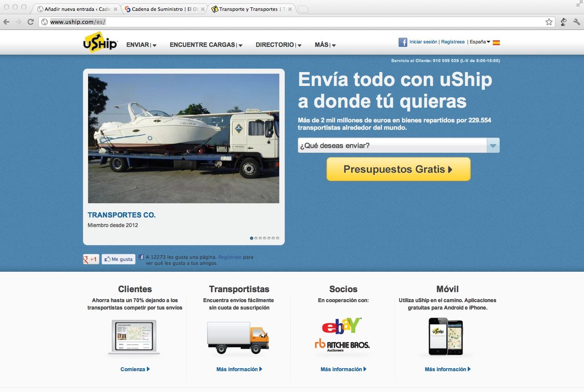Toggle the Me gusta button
The width and height of the screenshot is (584, 392).
click(x=118, y=259)
